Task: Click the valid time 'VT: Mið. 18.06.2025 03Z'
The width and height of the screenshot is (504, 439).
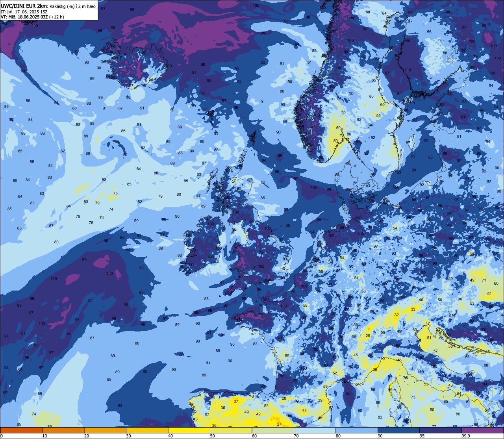Action: [x=24, y=17]
